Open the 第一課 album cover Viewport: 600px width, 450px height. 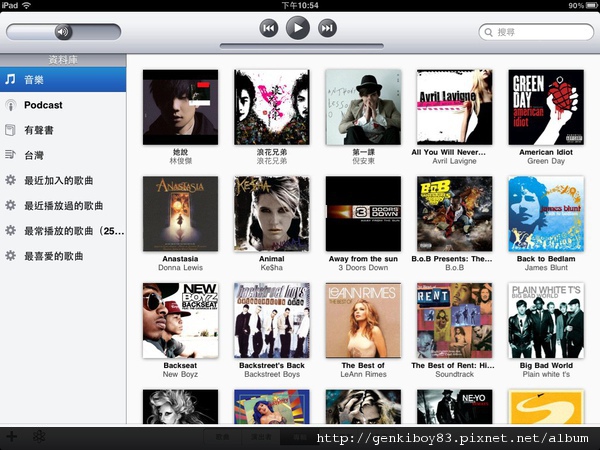363,107
